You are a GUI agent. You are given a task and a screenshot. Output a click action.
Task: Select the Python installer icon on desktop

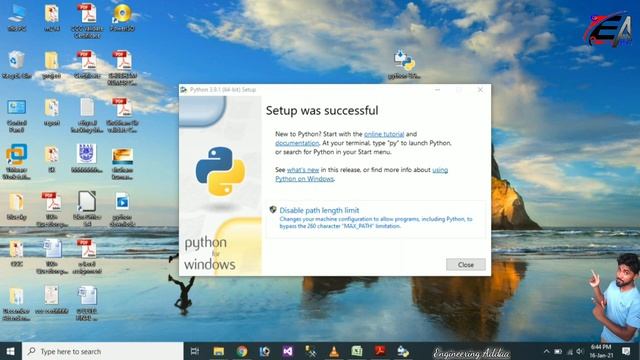click(x=404, y=64)
